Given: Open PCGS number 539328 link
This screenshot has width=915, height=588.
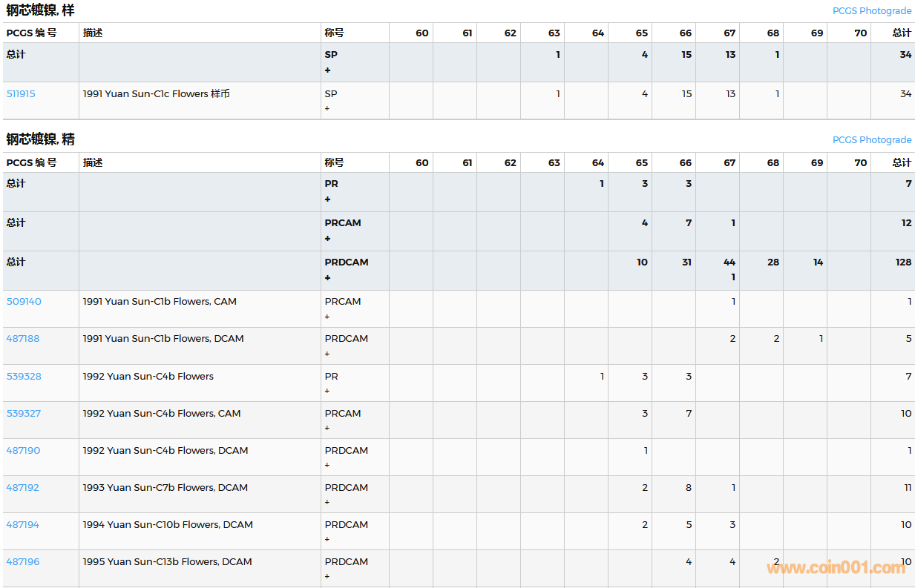Looking at the screenshot, I should tap(24, 377).
